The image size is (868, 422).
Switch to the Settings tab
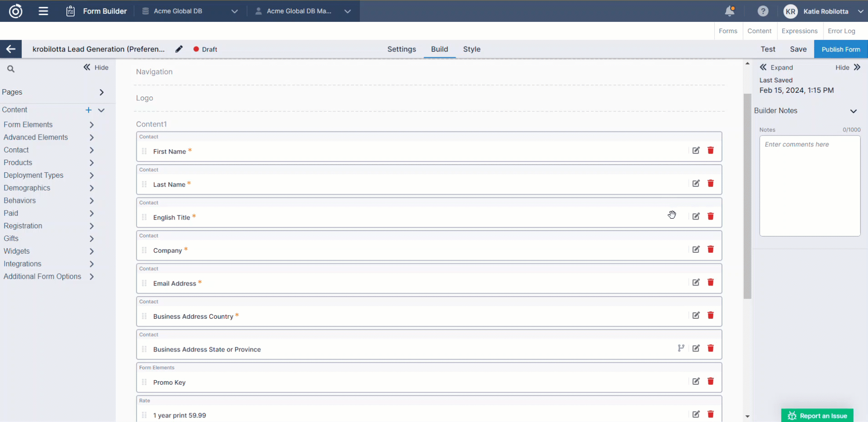(401, 49)
